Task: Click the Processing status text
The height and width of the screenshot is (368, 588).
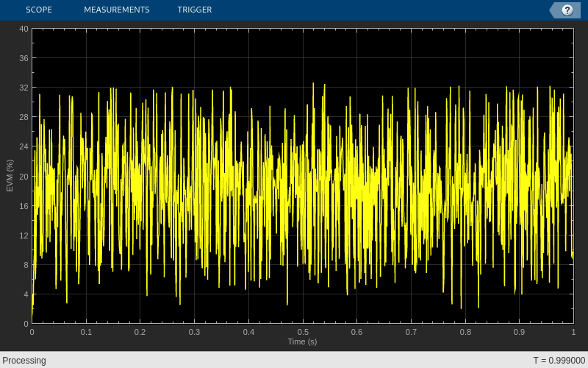Action: tap(24, 361)
